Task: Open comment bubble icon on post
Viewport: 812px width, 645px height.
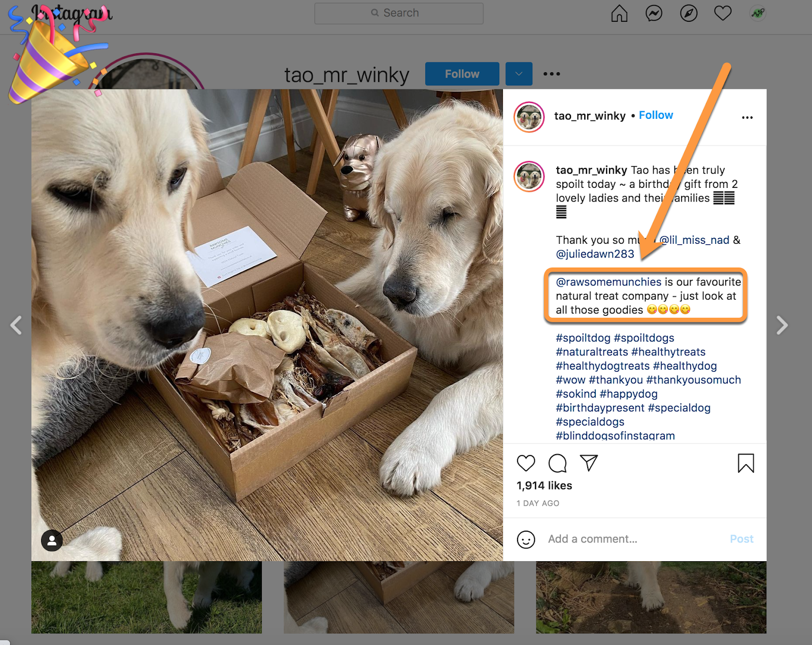Action: 557,463
